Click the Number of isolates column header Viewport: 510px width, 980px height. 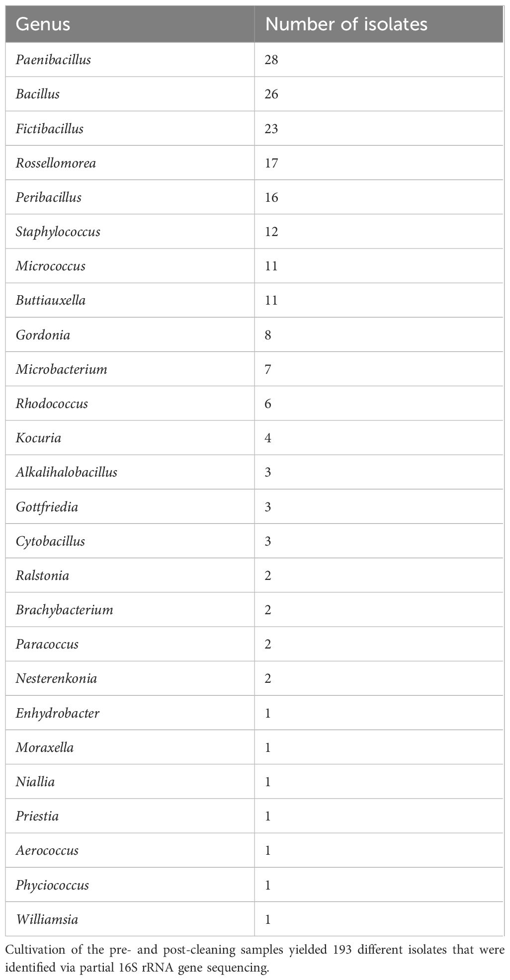[346, 24]
